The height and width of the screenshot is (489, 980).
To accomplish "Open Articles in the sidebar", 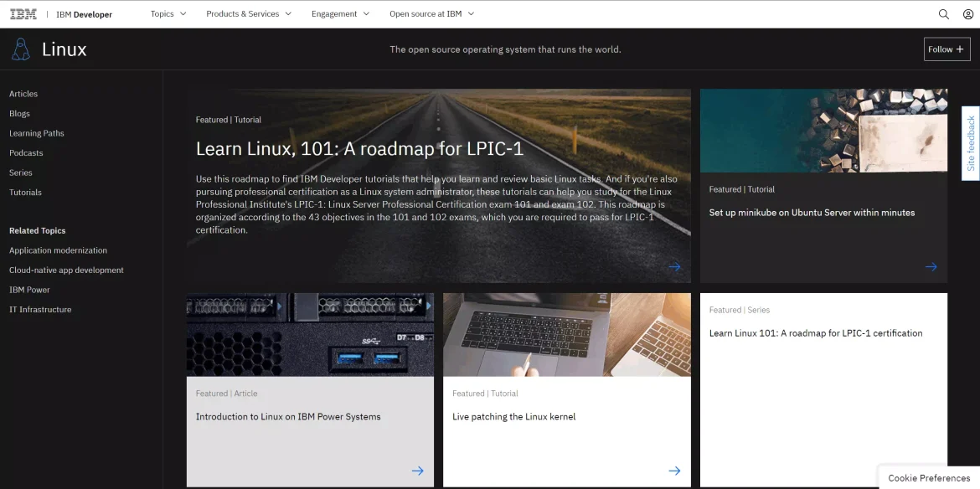I will click(23, 94).
